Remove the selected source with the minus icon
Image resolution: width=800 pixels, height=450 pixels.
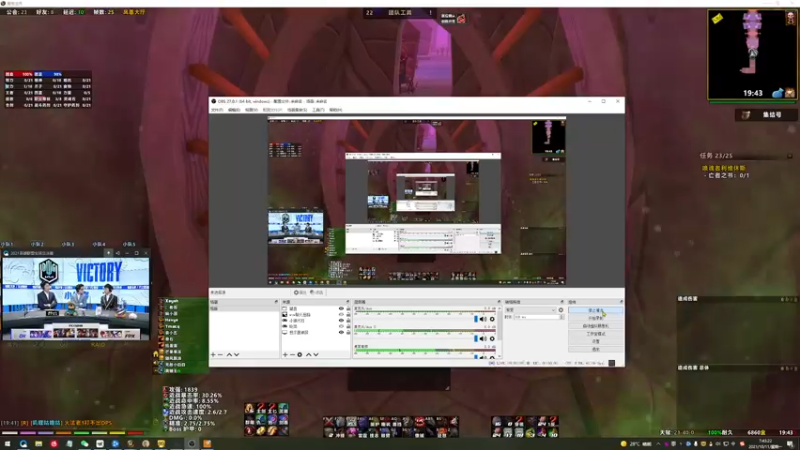click(292, 355)
